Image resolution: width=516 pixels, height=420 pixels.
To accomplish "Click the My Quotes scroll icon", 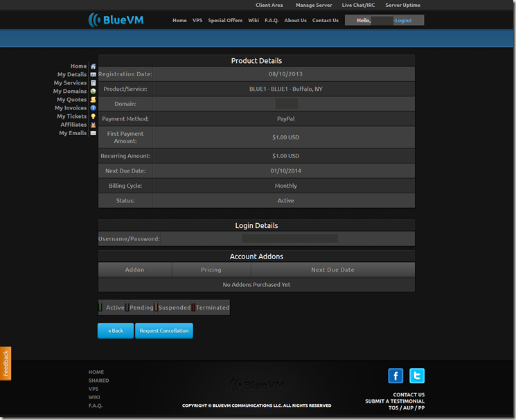I will coord(93,100).
